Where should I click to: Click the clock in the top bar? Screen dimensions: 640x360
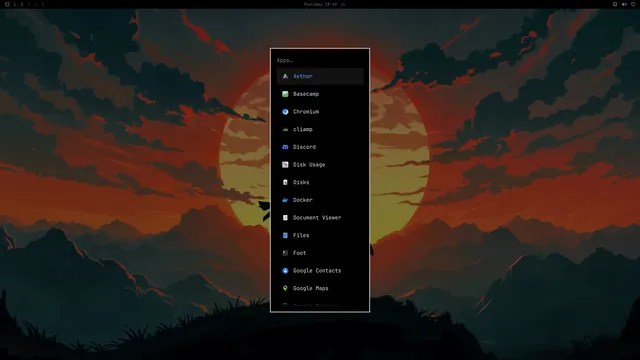pyautogui.click(x=320, y=4)
